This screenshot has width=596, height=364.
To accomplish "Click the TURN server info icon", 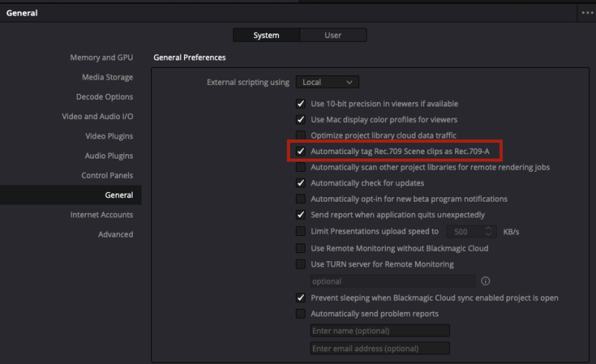I will 486,281.
